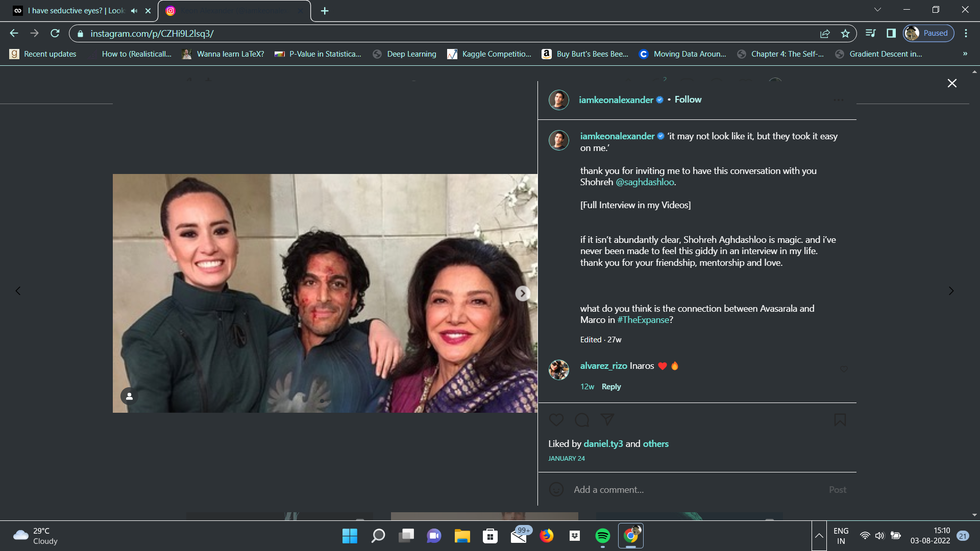
Task: Like the post with heart icon
Action: [556, 420]
